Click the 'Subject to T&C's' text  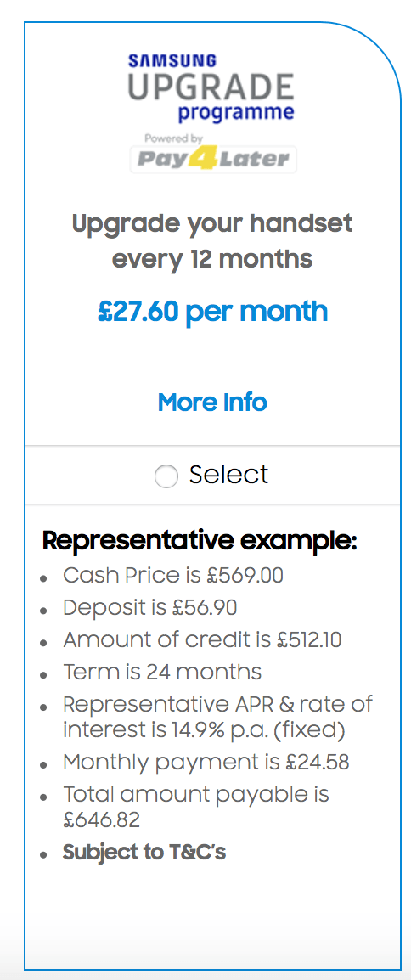coord(144,852)
